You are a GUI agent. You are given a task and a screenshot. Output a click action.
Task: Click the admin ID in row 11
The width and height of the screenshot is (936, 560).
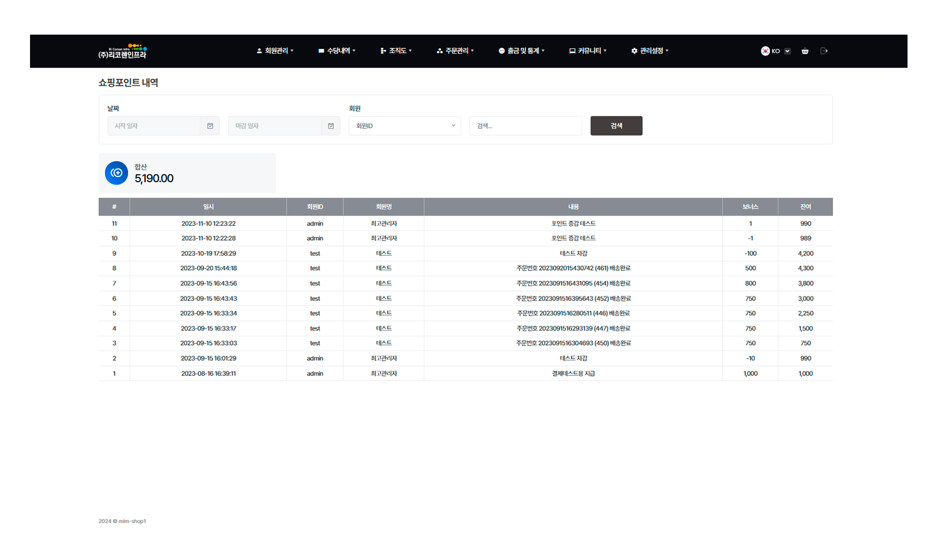tap(315, 224)
